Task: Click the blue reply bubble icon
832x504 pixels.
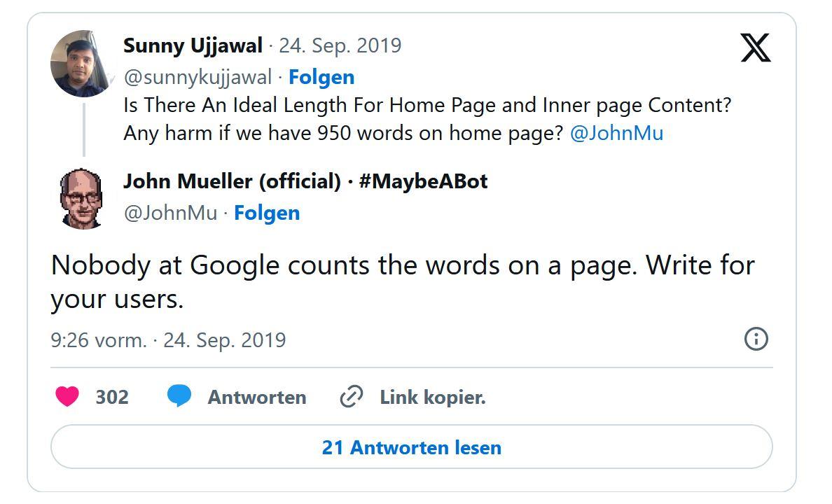Action: pos(179,396)
